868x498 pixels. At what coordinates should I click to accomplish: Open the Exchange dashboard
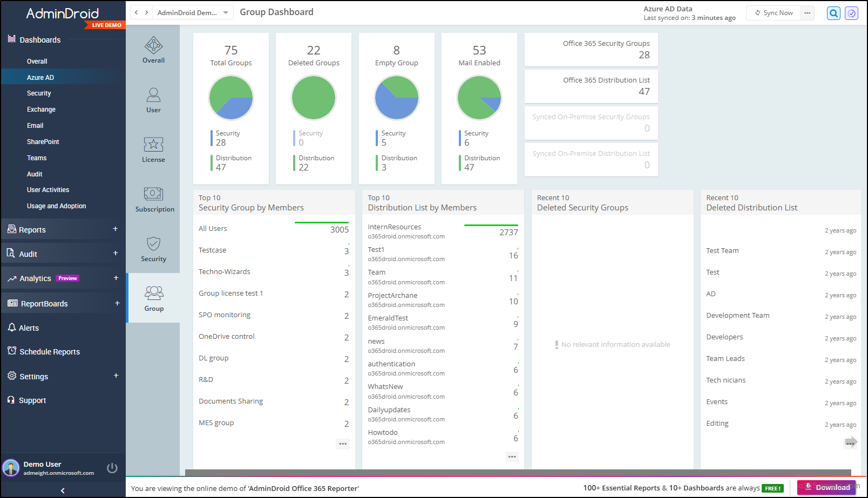41,110
